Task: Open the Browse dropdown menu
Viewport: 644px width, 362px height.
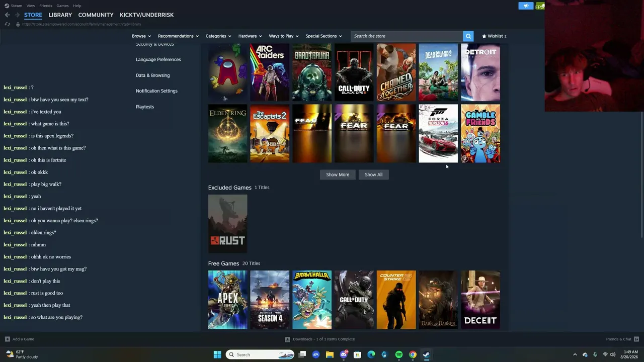Action: 141,36
